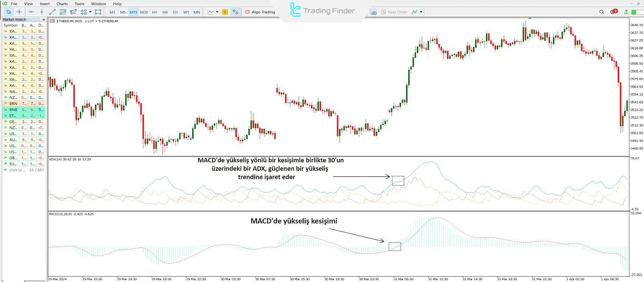
Task: Select the EU... symbol row
Action: (x=24, y=164)
